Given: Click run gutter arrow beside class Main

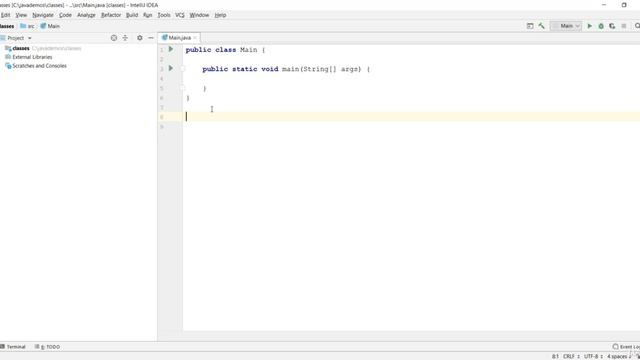Looking at the screenshot, I should pyautogui.click(x=171, y=49).
